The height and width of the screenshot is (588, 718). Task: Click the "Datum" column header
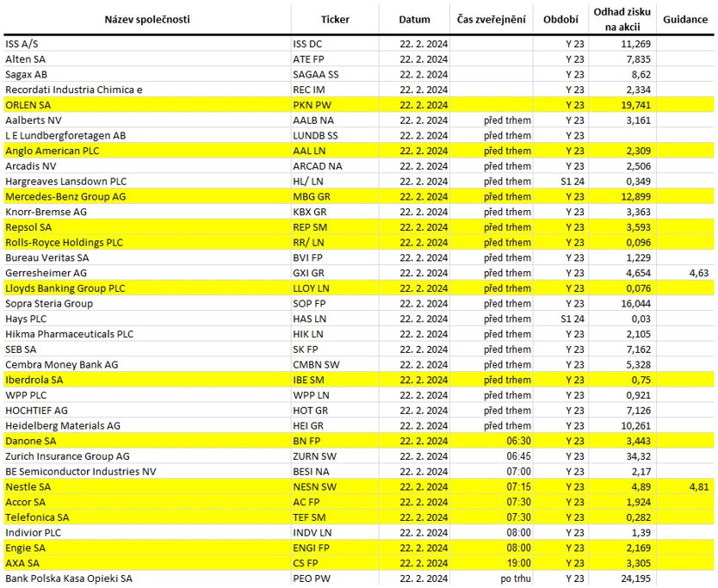click(414, 20)
